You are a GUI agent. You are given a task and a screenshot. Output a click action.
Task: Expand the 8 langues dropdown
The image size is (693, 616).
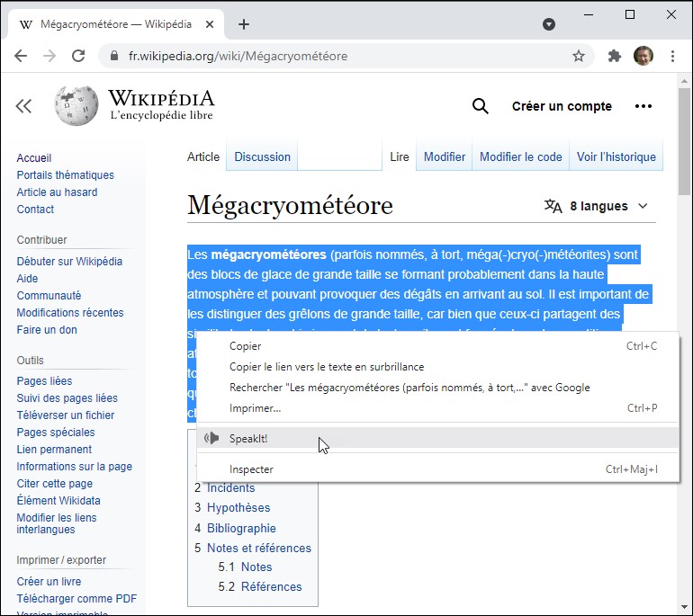pyautogui.click(x=597, y=206)
